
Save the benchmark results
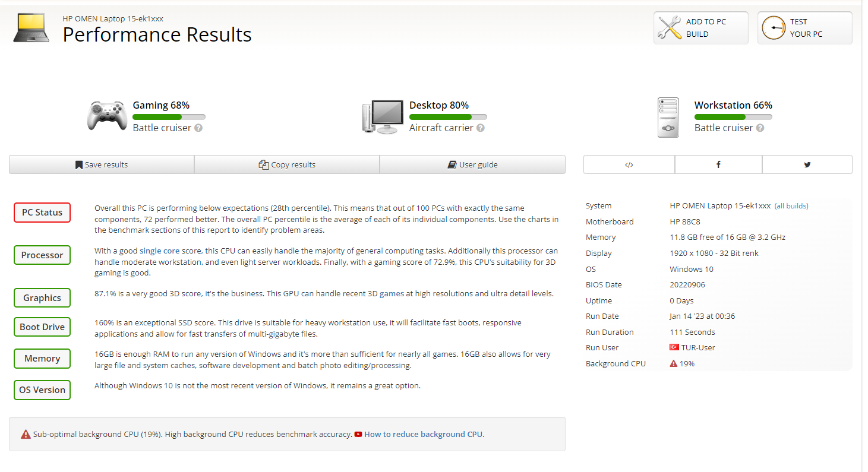(102, 164)
